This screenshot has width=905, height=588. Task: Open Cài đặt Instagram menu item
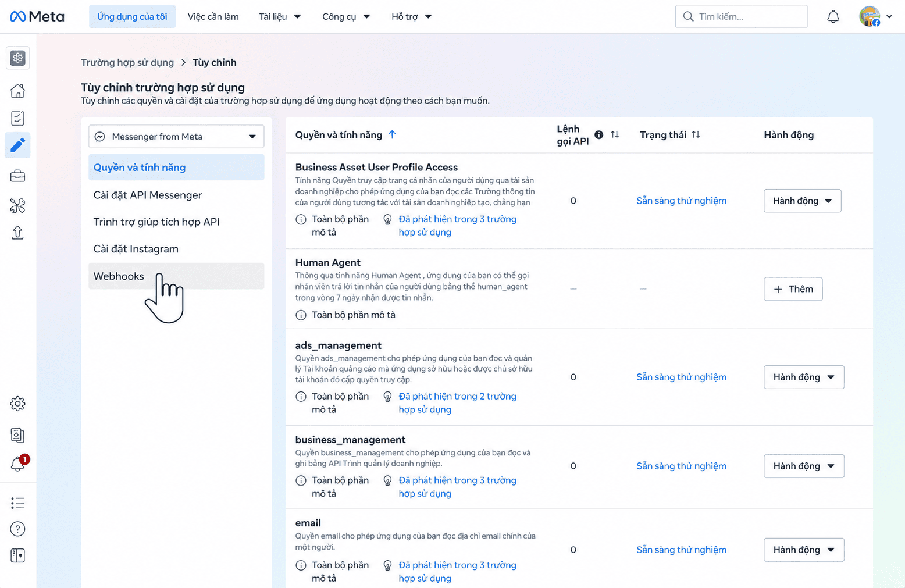(176, 248)
